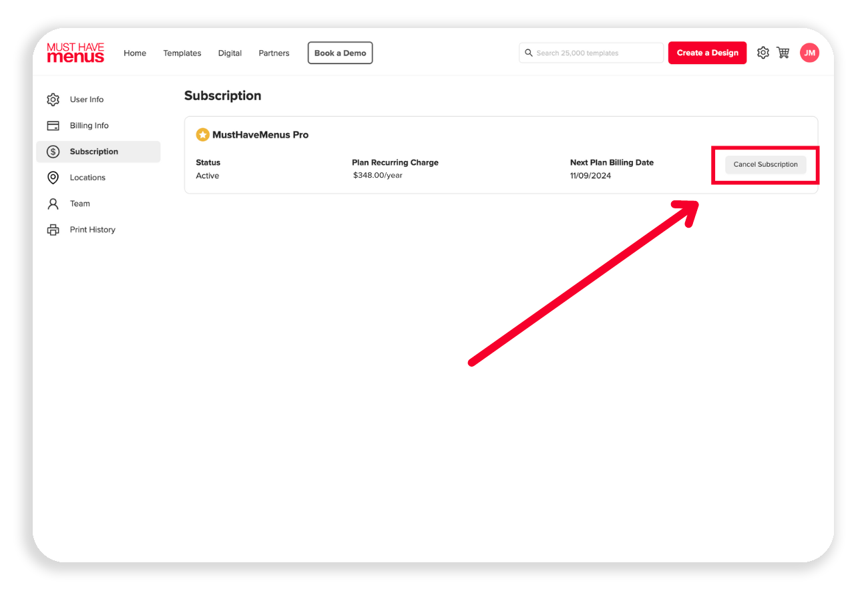Click the Active status value

(208, 176)
